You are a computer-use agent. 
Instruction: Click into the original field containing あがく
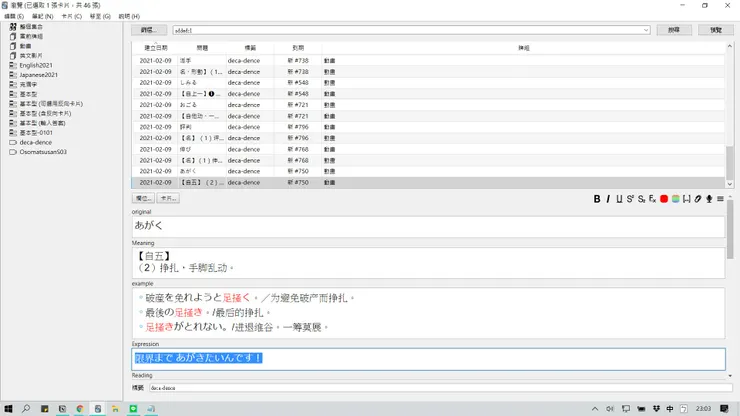tap(428, 227)
